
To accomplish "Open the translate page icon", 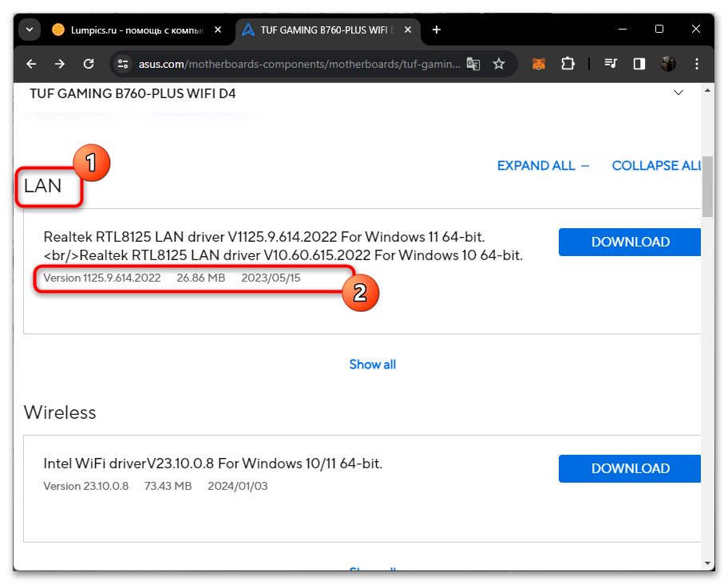I will [x=473, y=64].
